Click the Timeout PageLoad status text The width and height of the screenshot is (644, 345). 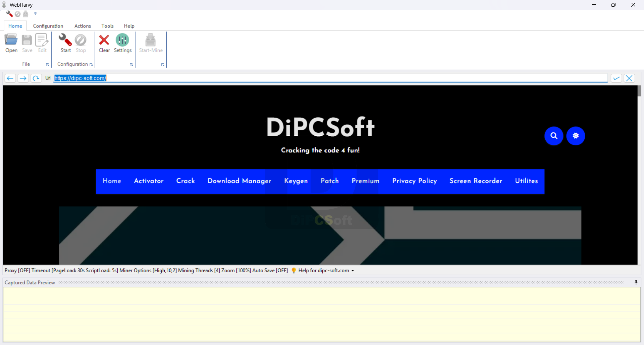(x=75, y=271)
